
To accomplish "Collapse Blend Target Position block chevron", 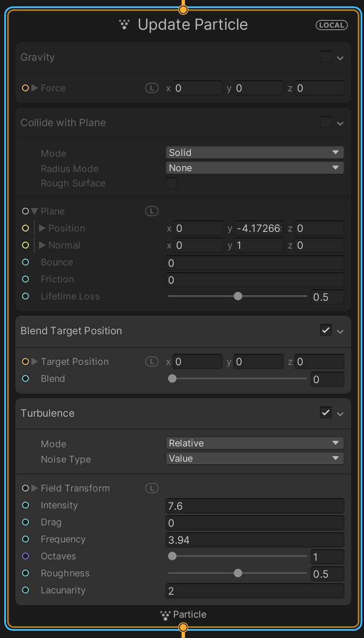I will pos(340,331).
